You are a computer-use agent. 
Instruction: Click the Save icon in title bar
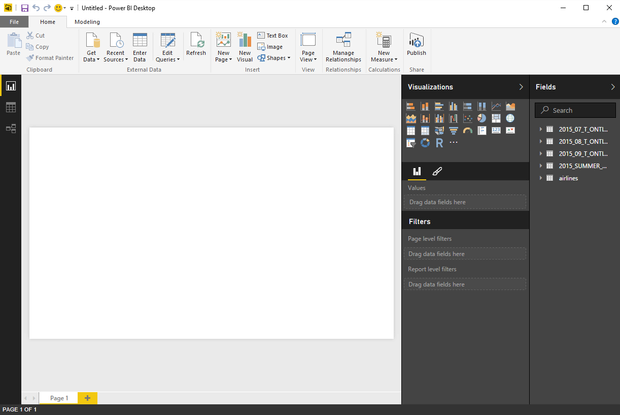[x=25, y=8]
